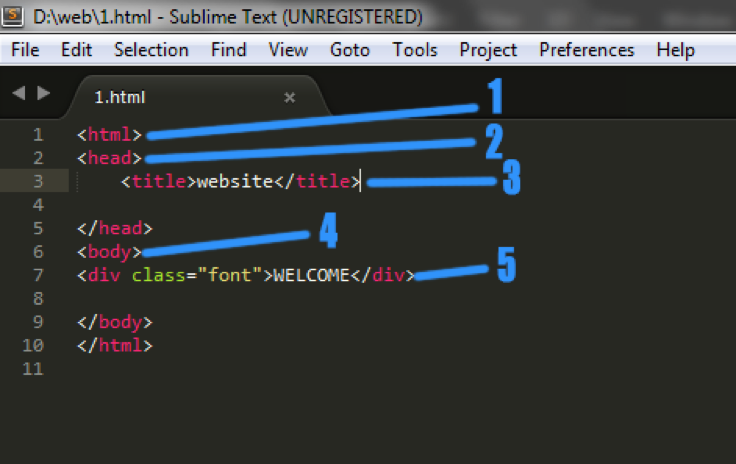This screenshot has height=464, width=736.
Task: Open the View menu
Action: 288,50
